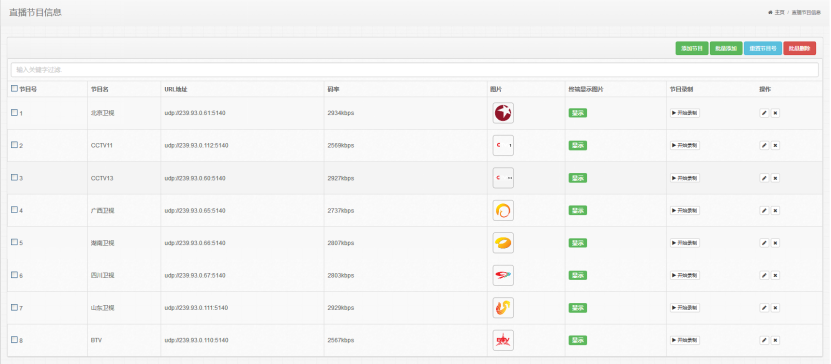
Task: Delete the BTV row with the x icon
Action: pos(775,340)
